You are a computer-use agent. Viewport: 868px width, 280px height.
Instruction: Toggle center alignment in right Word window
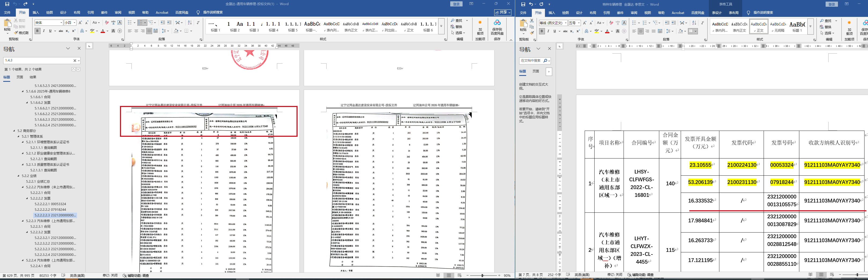pyautogui.click(x=640, y=31)
